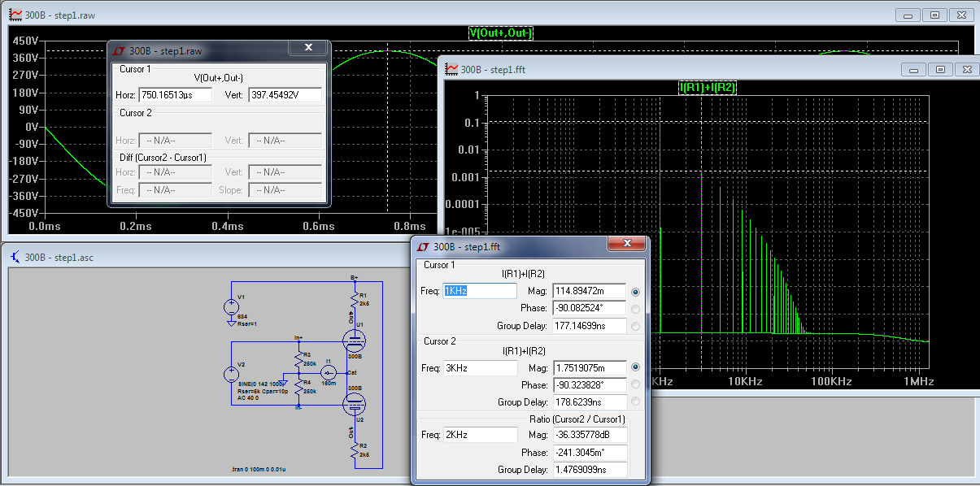
Task: Select the U1 300B triode tube
Action: click(354, 339)
